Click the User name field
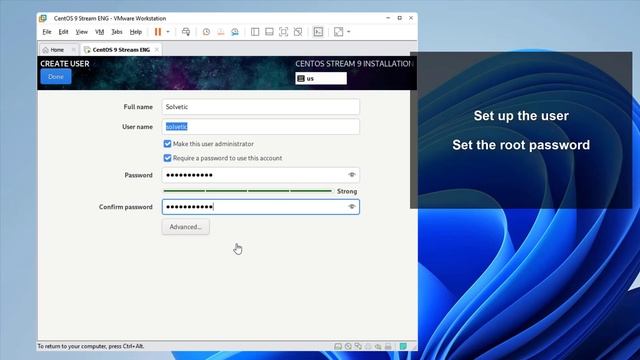640x360 pixels. click(260, 127)
